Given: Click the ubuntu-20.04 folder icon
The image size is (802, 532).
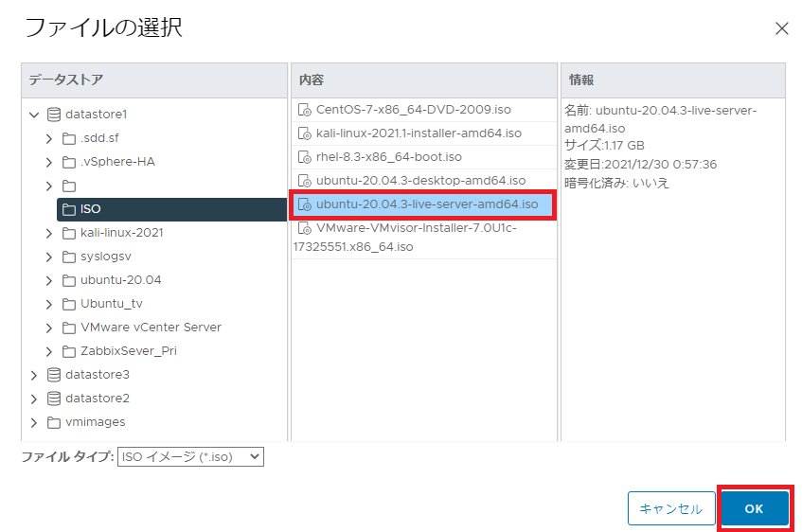Looking at the screenshot, I should coord(69,280).
